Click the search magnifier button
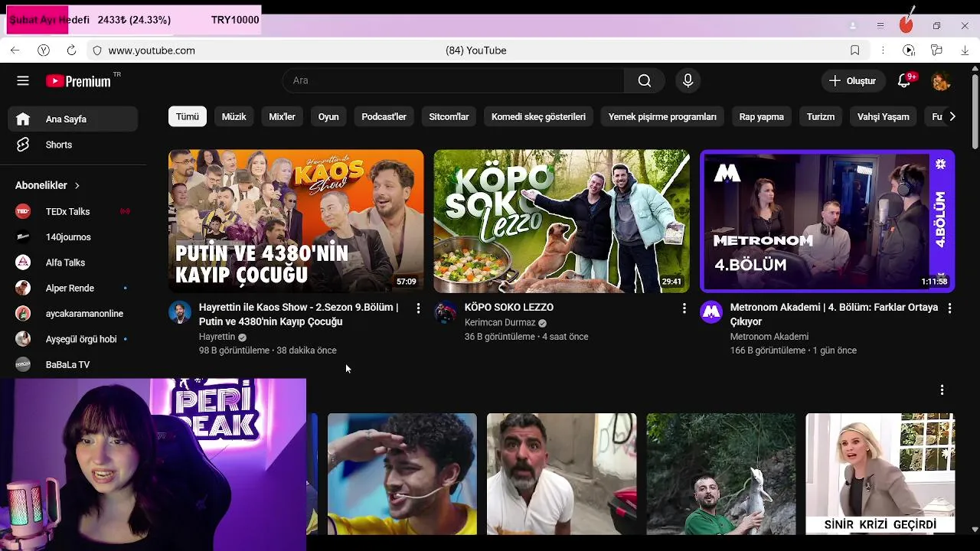The image size is (980, 551). [x=645, y=80]
